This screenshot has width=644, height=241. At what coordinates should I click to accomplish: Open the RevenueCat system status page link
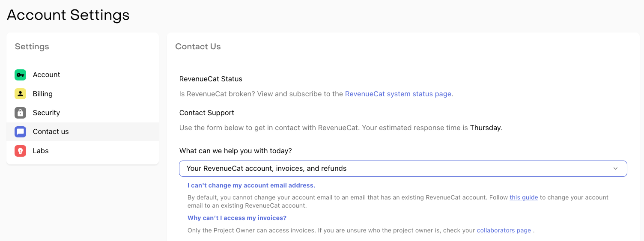pyautogui.click(x=398, y=94)
